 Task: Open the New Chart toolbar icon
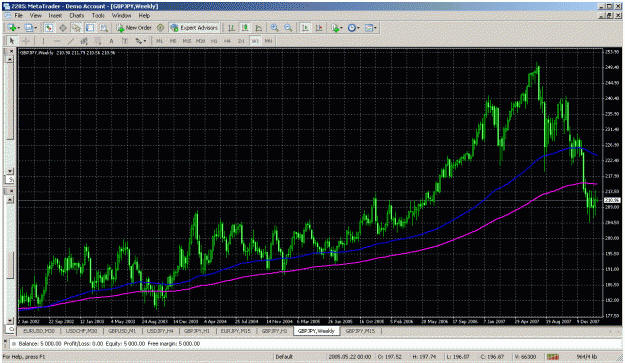pos(12,28)
